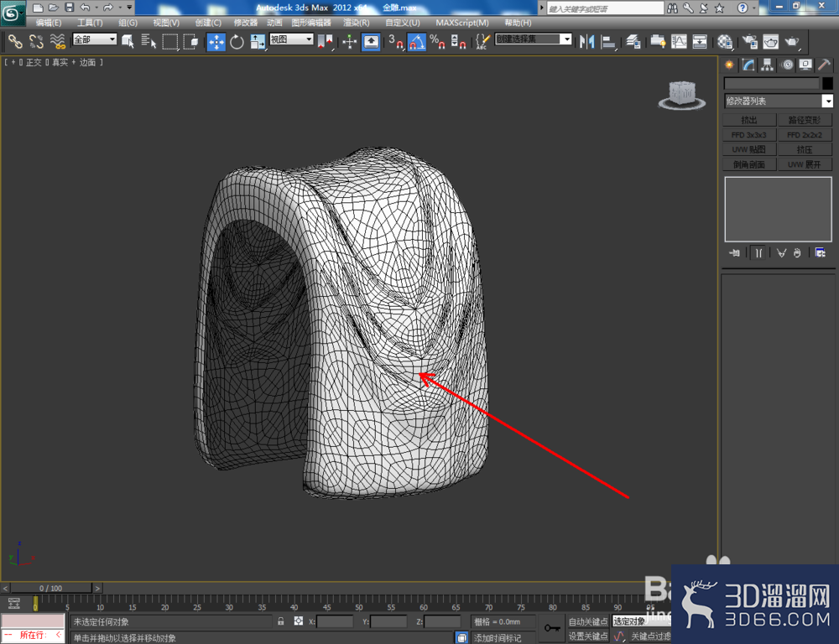The width and height of the screenshot is (839, 644).
Task: Click the Save File floppy icon
Action: pyautogui.click(x=69, y=8)
